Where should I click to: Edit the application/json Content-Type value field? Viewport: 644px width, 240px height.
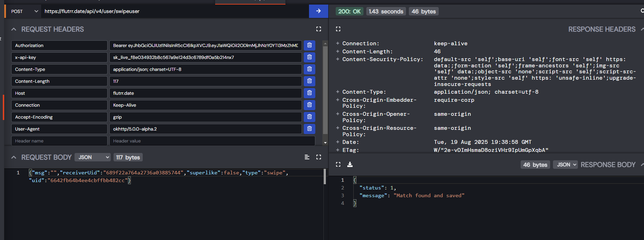pos(206,69)
